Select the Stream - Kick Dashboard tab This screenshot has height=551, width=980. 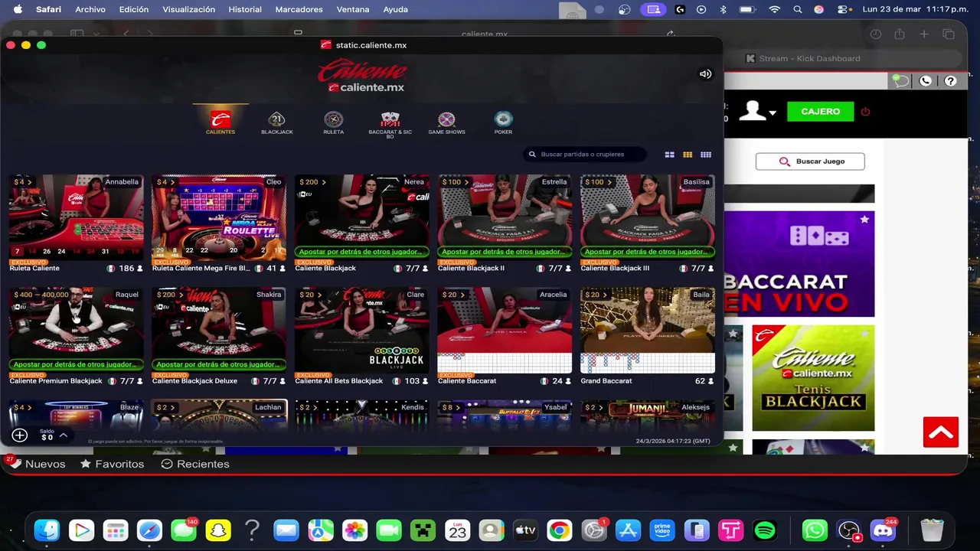click(802, 58)
